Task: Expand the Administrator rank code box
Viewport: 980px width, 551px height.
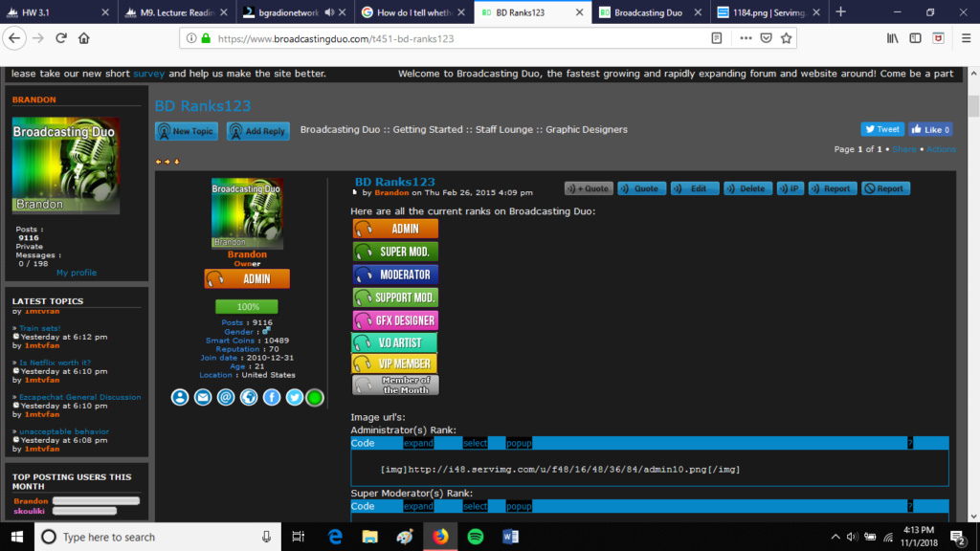Action: (418, 443)
